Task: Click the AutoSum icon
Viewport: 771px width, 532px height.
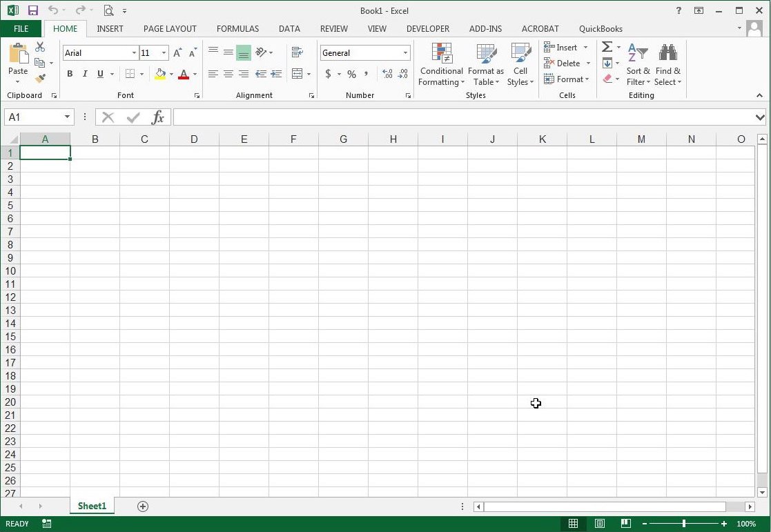Action: coord(607,47)
